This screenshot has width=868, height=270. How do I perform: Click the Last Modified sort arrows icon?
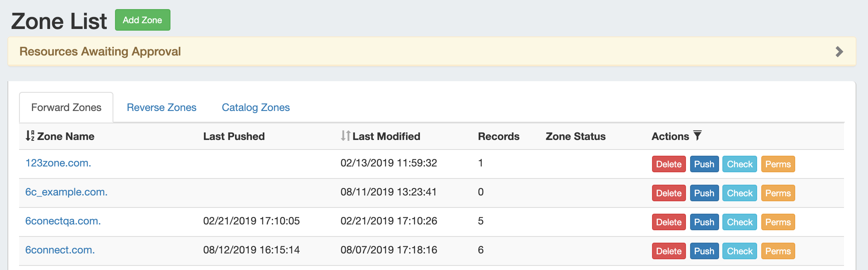(x=345, y=136)
